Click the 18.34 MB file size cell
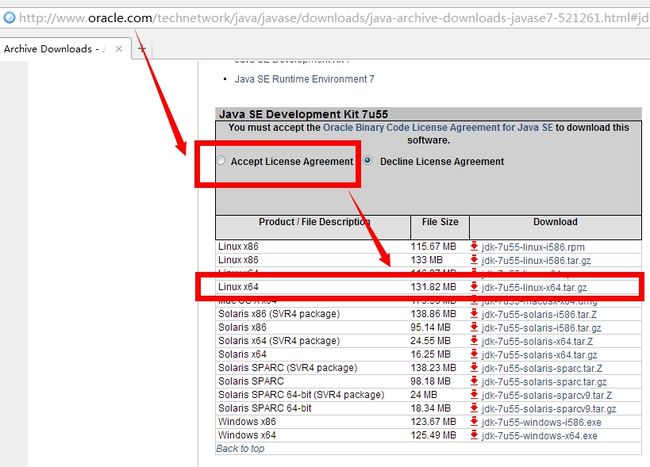The width and height of the screenshot is (650, 467). [430, 408]
